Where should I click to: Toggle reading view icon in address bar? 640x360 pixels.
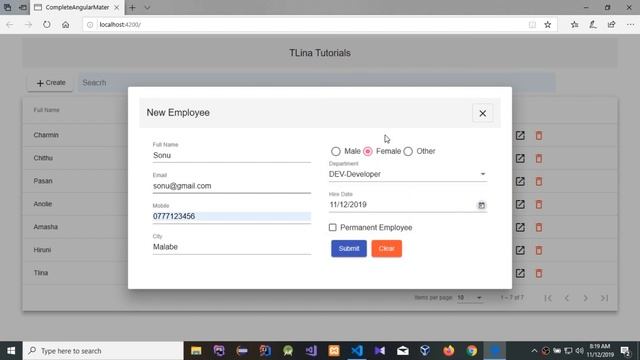coord(532,24)
